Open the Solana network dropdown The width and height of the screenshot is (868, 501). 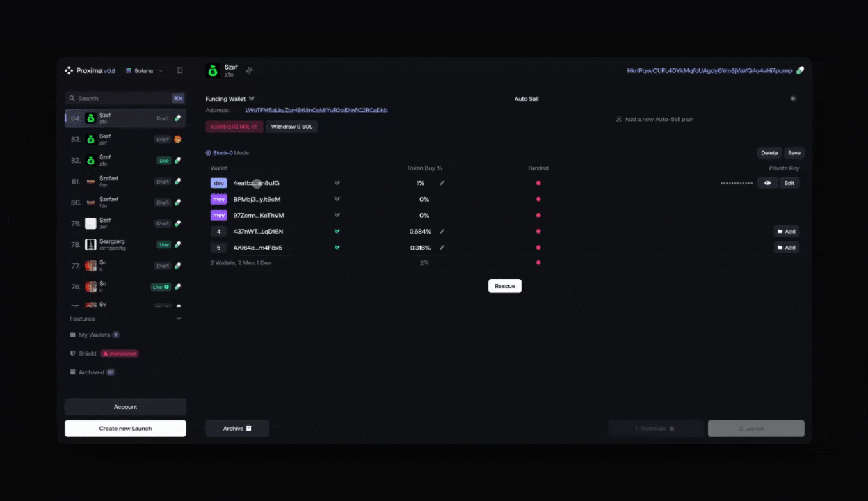145,70
